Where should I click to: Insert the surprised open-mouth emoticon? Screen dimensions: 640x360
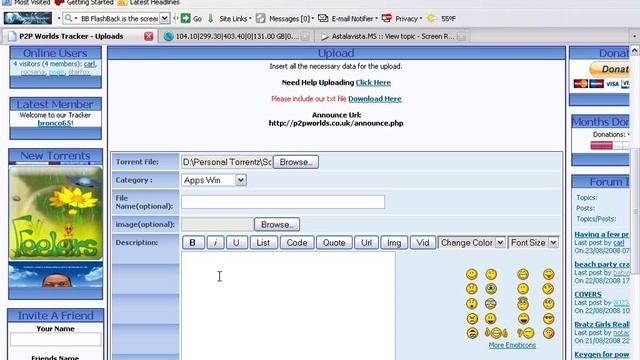472,304
